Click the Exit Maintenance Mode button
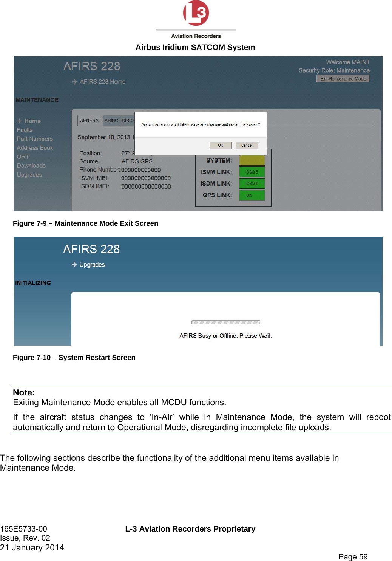Viewport: 392px width, 561px height. pyautogui.click(x=343, y=79)
